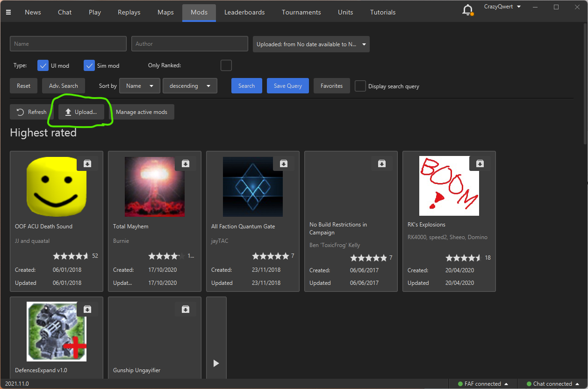The height and width of the screenshot is (389, 588).
Task: Download the Gunship Ungayifier mod
Action: (186, 309)
